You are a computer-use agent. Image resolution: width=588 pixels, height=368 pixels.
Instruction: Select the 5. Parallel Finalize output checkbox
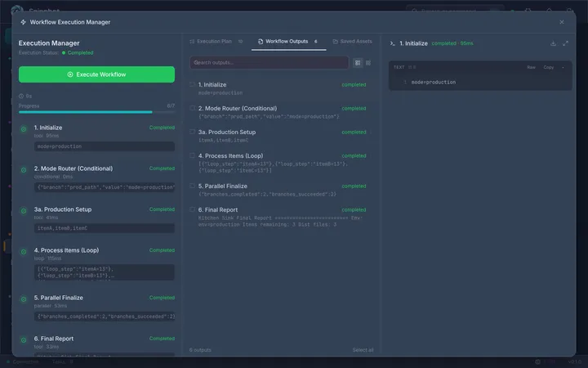click(192, 186)
